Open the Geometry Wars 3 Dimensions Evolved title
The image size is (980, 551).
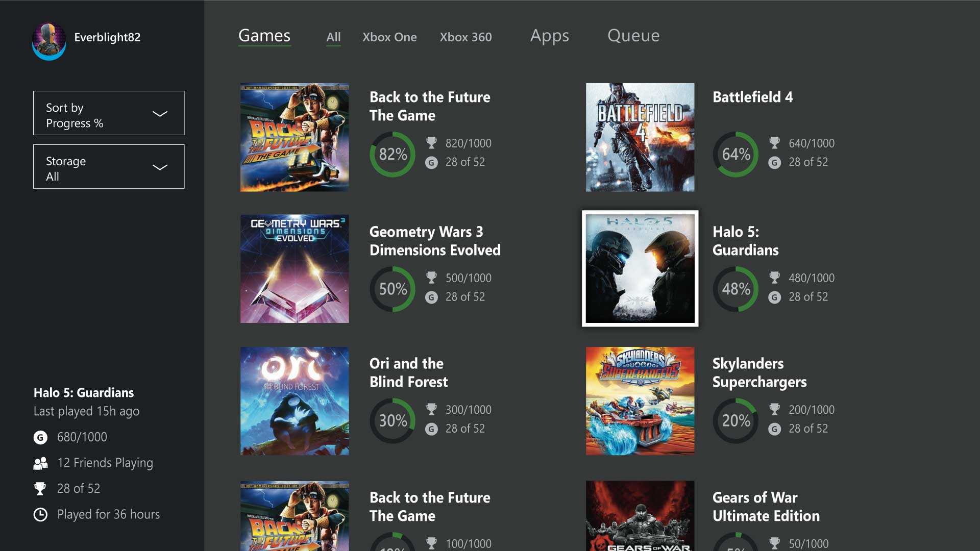tap(435, 241)
